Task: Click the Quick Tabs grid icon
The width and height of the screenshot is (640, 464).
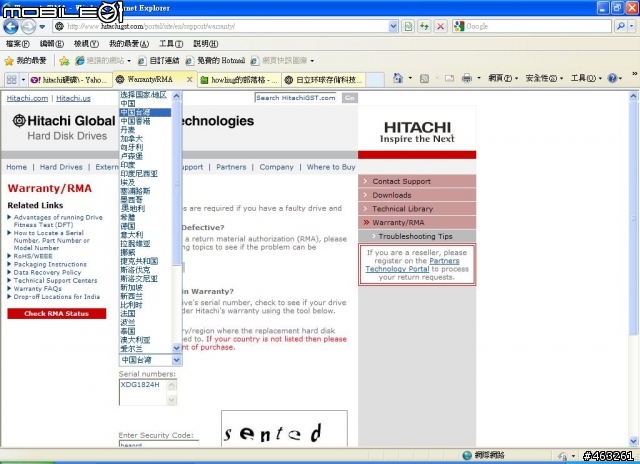Action: (11, 79)
